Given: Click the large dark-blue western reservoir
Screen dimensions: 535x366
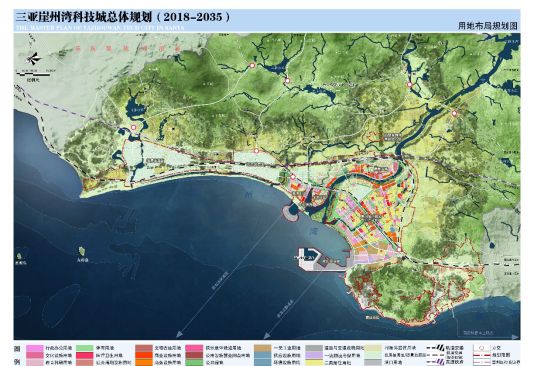Looking at the screenshot, I should point(133,109).
